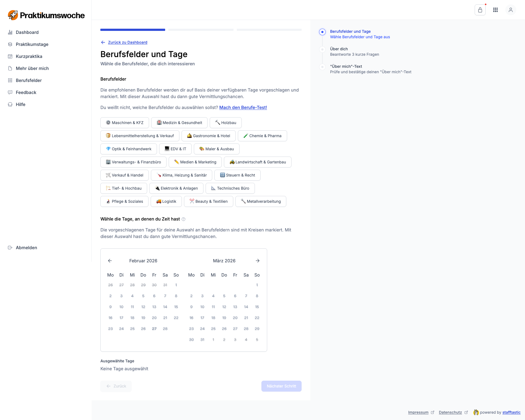Screen dimensions: 525x420
Task: Toggle the EDV & IT Berufsfeld
Action: (175, 149)
